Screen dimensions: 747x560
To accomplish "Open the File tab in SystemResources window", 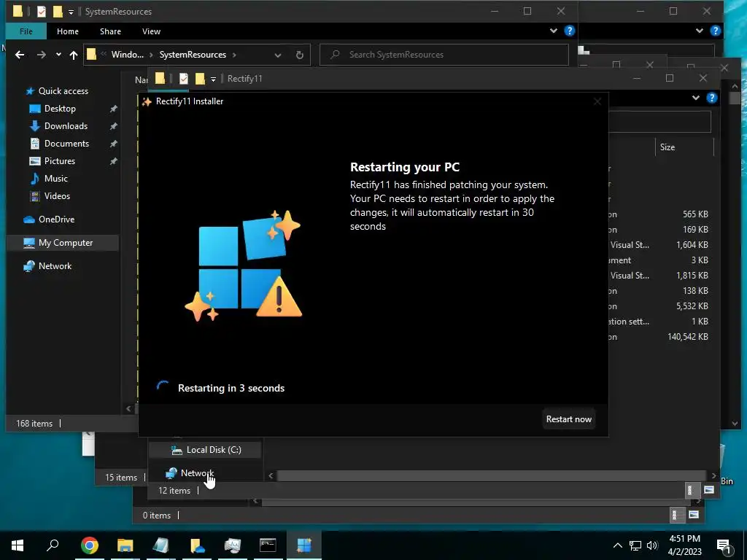I will [26, 31].
